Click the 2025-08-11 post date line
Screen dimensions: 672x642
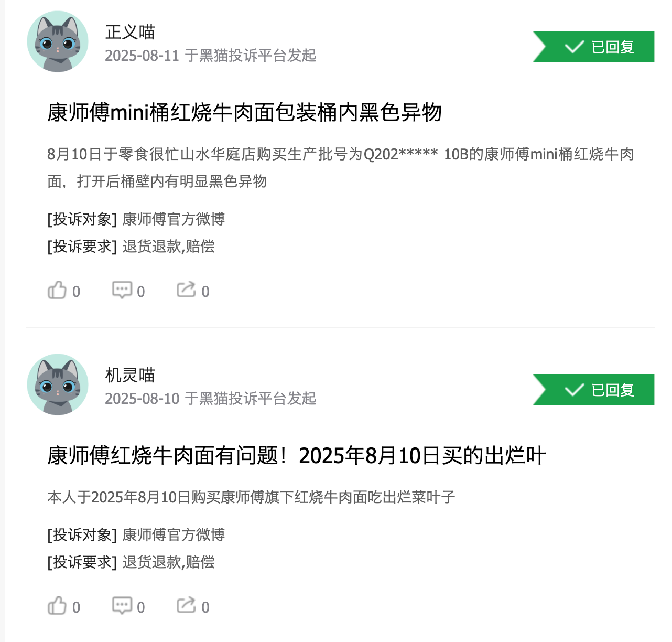point(211,56)
